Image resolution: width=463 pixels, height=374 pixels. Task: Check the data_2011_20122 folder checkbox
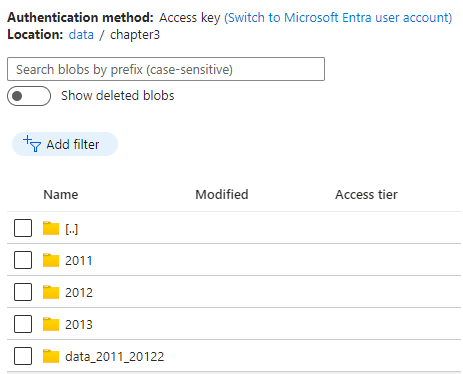pos(23,356)
